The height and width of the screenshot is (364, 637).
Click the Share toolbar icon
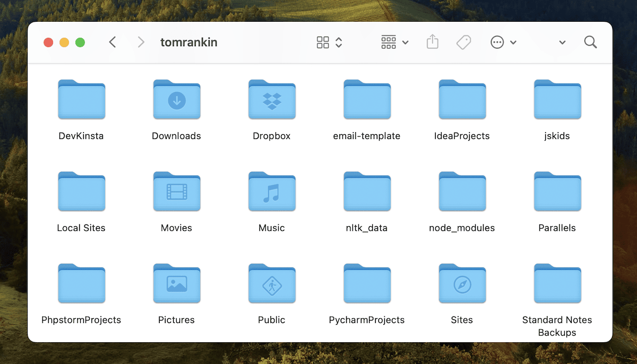(433, 42)
